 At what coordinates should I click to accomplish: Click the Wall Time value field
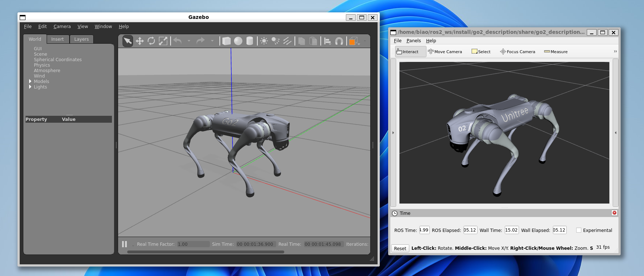point(512,230)
